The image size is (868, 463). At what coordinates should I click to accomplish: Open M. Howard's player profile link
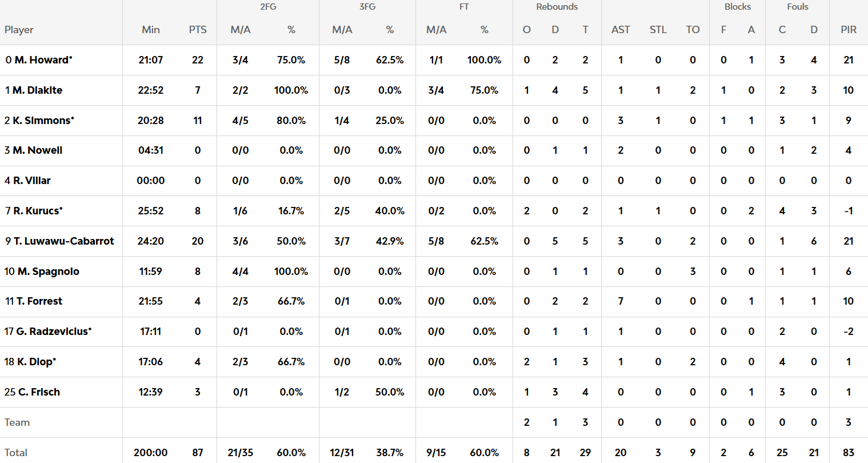[43, 60]
